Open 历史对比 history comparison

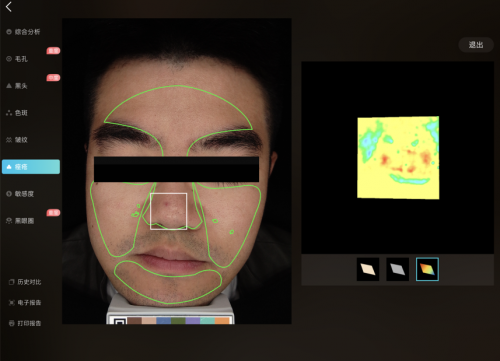(x=25, y=282)
